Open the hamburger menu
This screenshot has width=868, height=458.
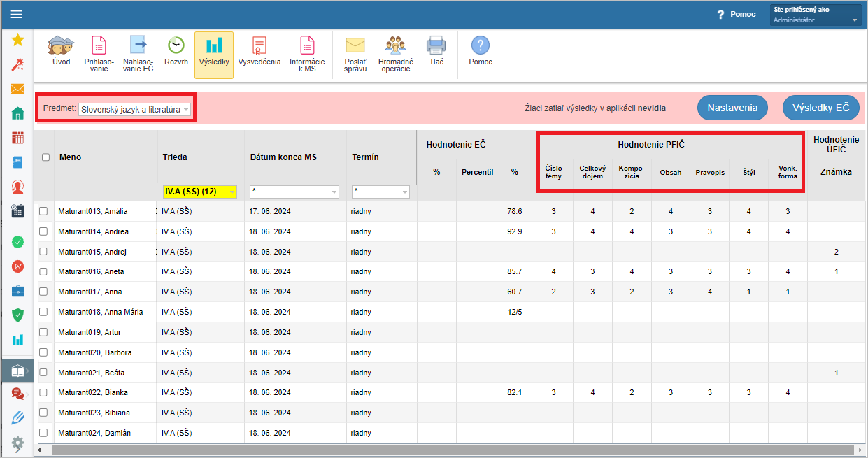click(x=17, y=15)
